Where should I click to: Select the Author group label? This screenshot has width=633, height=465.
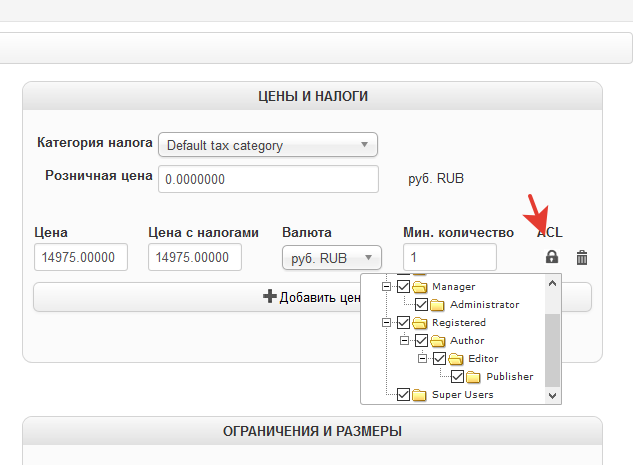467,341
